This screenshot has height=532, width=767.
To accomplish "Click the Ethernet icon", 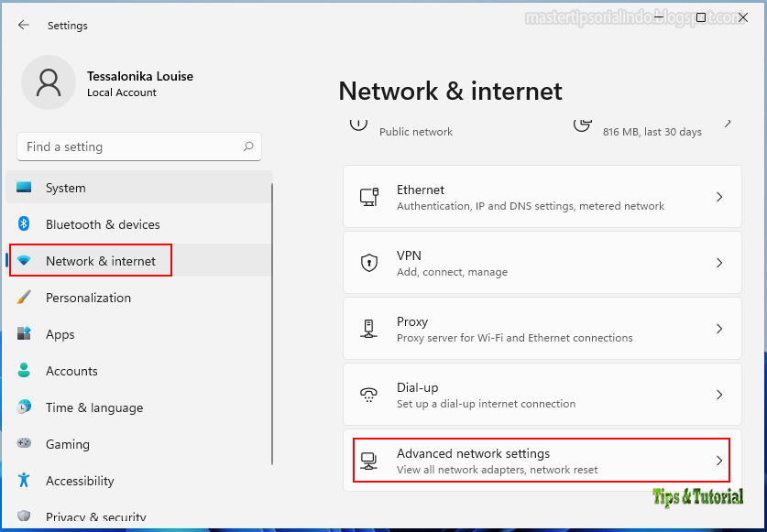I will (x=369, y=197).
